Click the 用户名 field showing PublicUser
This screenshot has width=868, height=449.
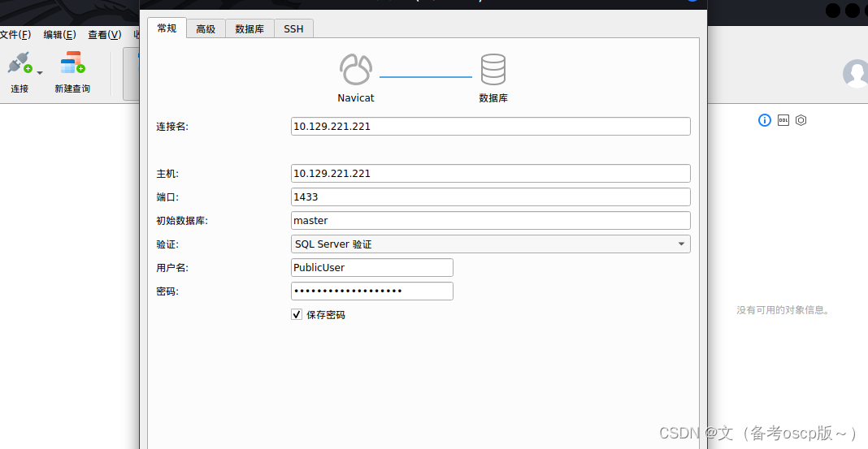point(372,268)
